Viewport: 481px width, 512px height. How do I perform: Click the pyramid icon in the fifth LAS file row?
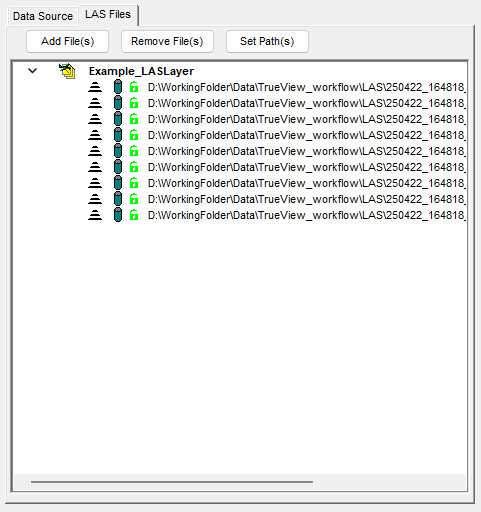pyautogui.click(x=95, y=151)
